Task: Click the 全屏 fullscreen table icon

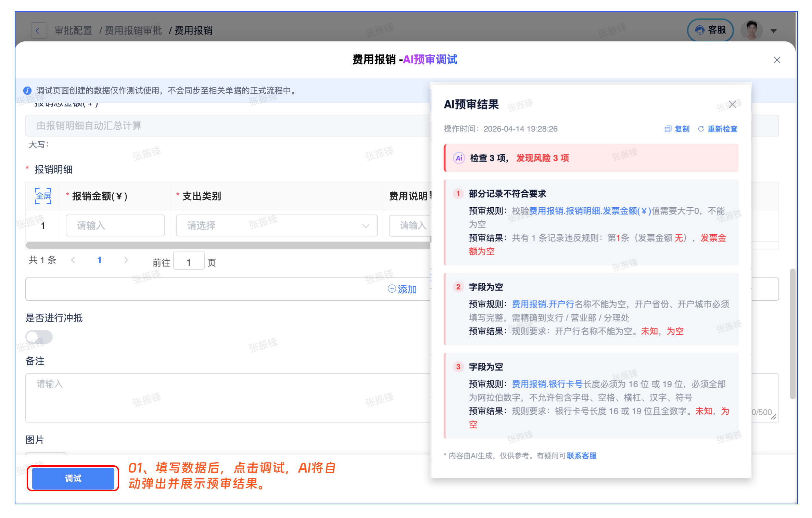Action: (x=43, y=196)
